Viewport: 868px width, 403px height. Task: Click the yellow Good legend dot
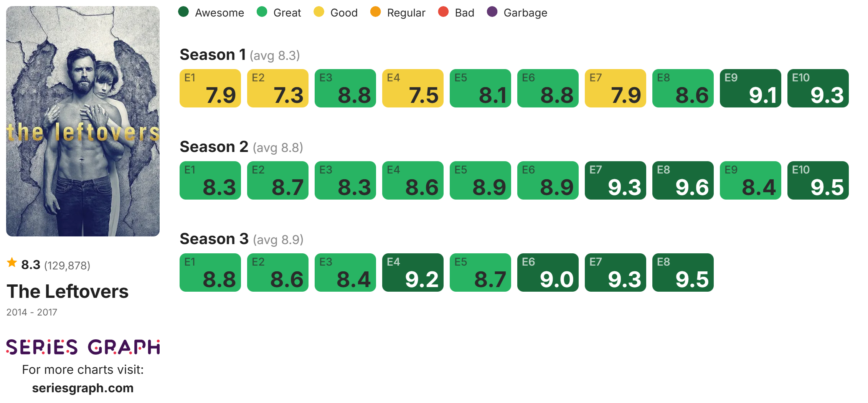(319, 12)
